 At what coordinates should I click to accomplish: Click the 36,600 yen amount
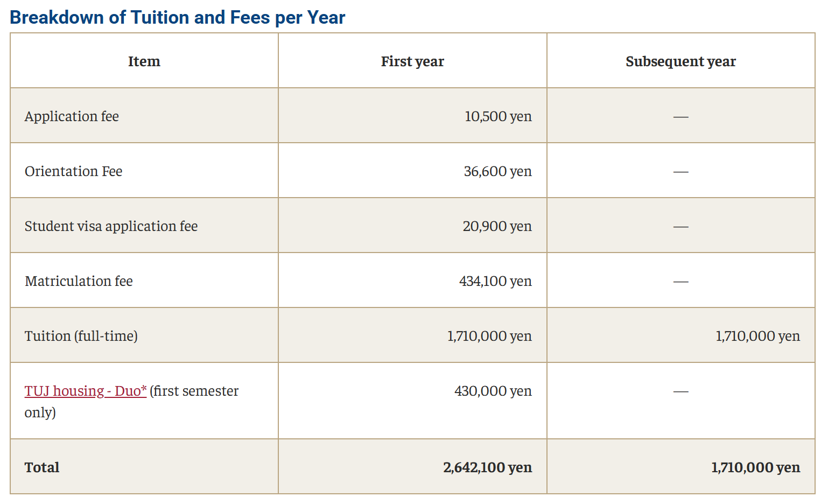(498, 171)
